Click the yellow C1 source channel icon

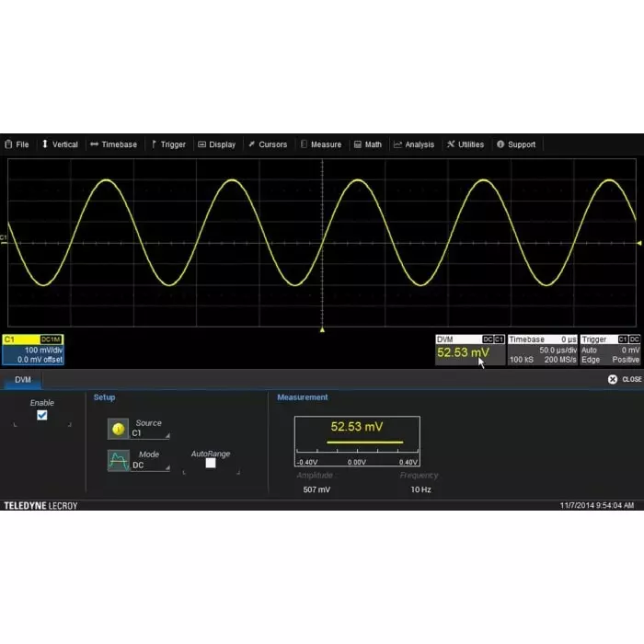[118, 429]
